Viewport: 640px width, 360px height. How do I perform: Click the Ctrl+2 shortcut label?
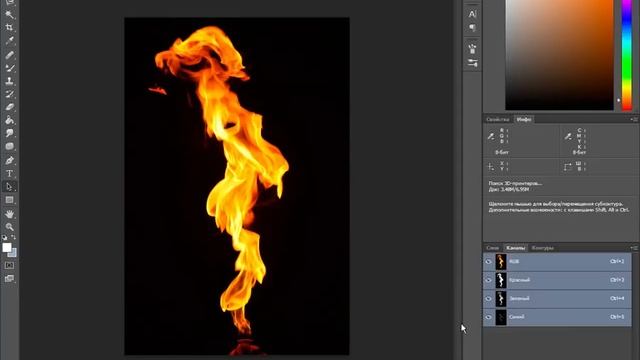[x=617, y=261]
